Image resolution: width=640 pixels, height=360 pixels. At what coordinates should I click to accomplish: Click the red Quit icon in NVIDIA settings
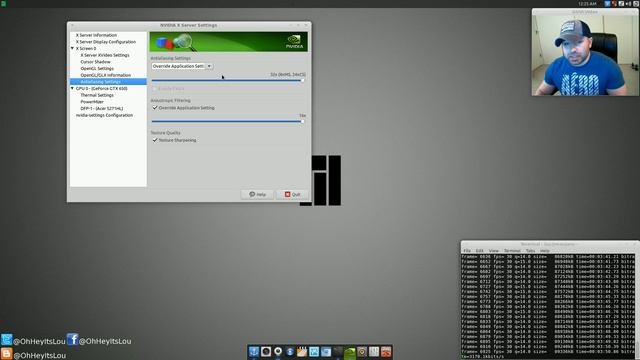coord(287,194)
